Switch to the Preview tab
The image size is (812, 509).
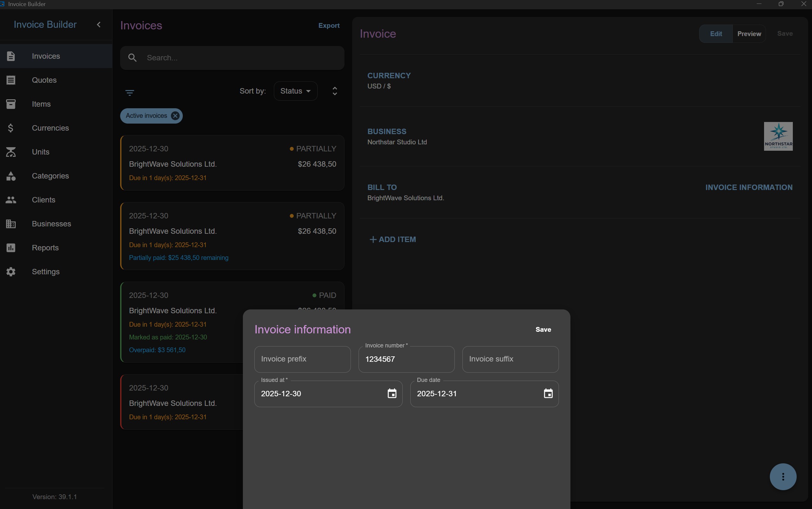point(749,34)
